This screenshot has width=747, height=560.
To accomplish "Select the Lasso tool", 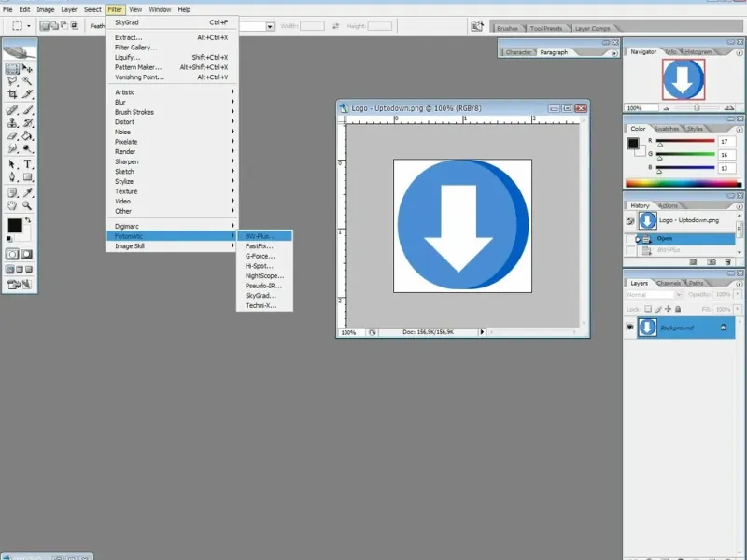I will click(x=12, y=81).
